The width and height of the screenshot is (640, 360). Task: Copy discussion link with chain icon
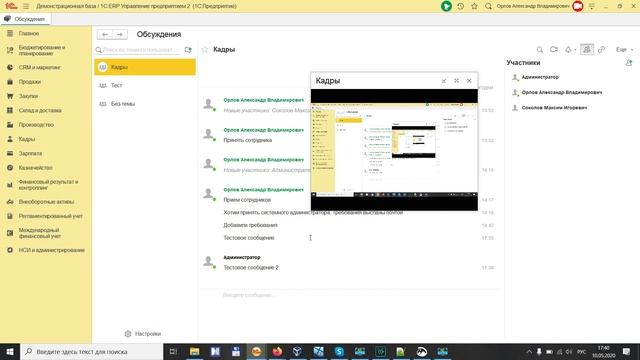601,49
